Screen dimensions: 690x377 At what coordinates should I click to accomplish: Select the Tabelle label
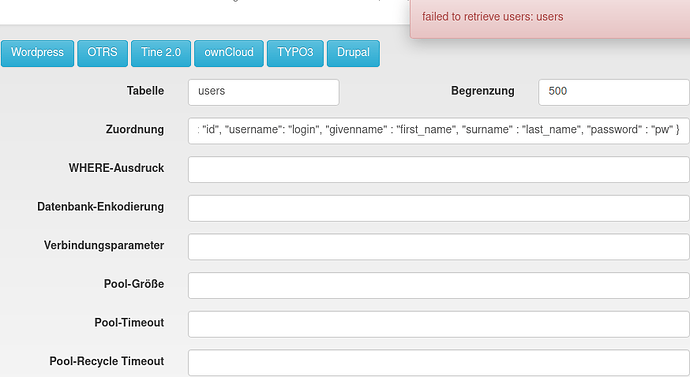145,91
